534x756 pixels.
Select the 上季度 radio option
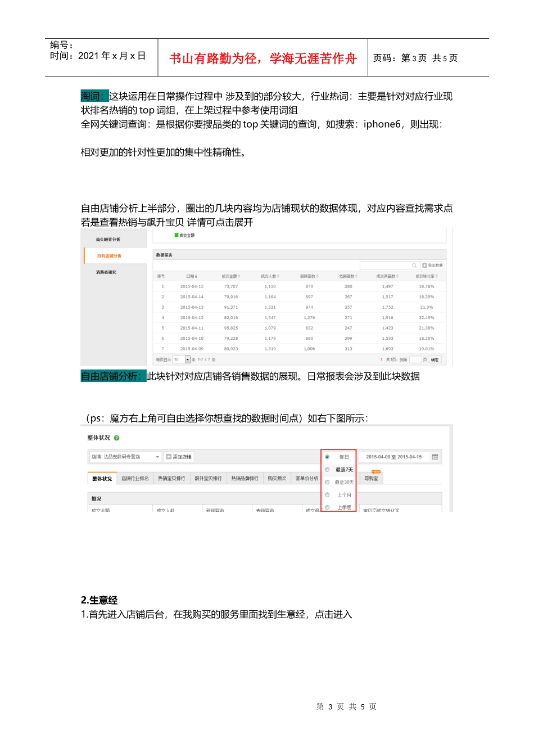pos(327,507)
